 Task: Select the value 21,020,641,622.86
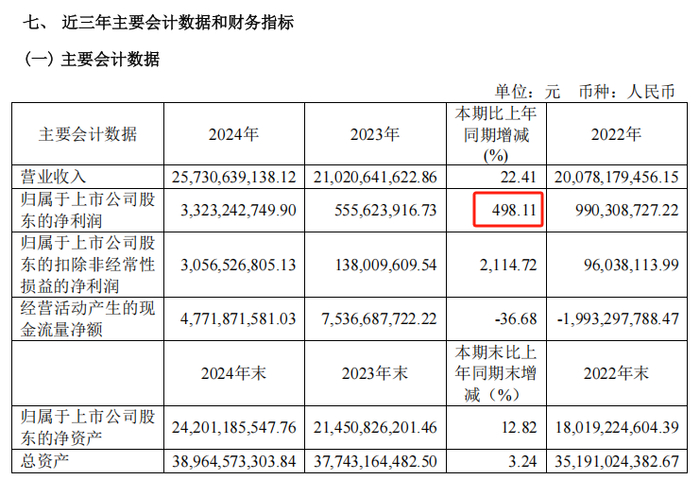[x=375, y=177]
